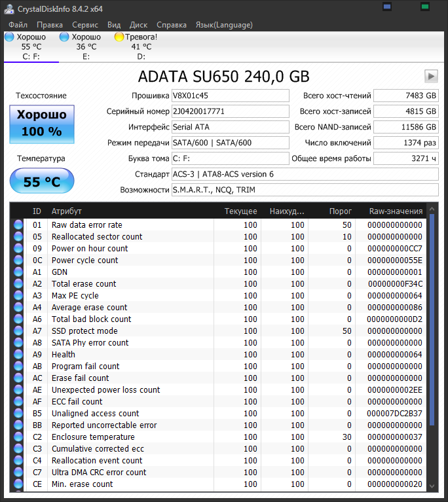Click host writes value 4815 GB
Screen dimensions: 448x502
[x=406, y=111]
